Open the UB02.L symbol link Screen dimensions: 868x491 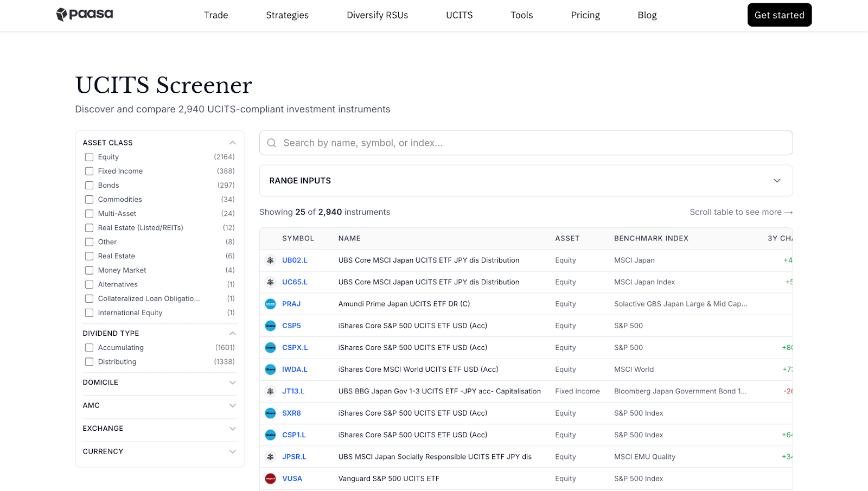tap(295, 260)
